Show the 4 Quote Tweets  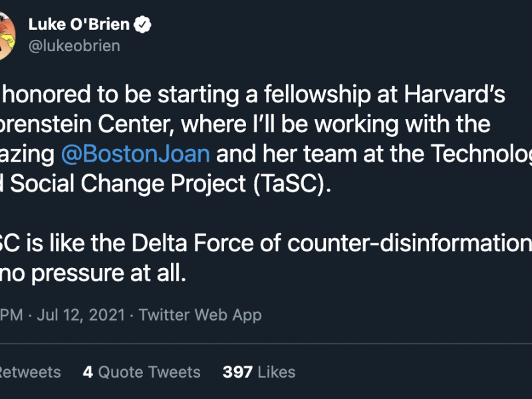click(141, 372)
